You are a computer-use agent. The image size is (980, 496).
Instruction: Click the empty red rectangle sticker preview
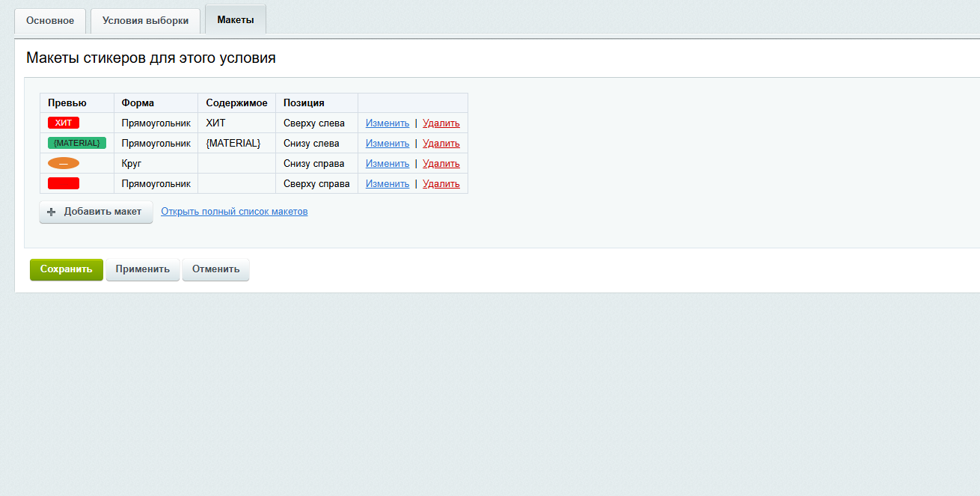(64, 183)
